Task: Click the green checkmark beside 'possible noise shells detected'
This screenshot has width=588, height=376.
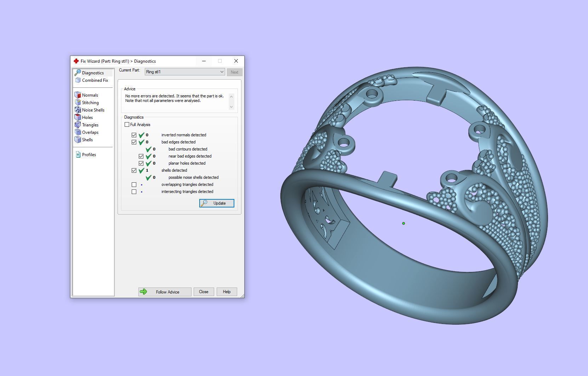Action: point(149,177)
